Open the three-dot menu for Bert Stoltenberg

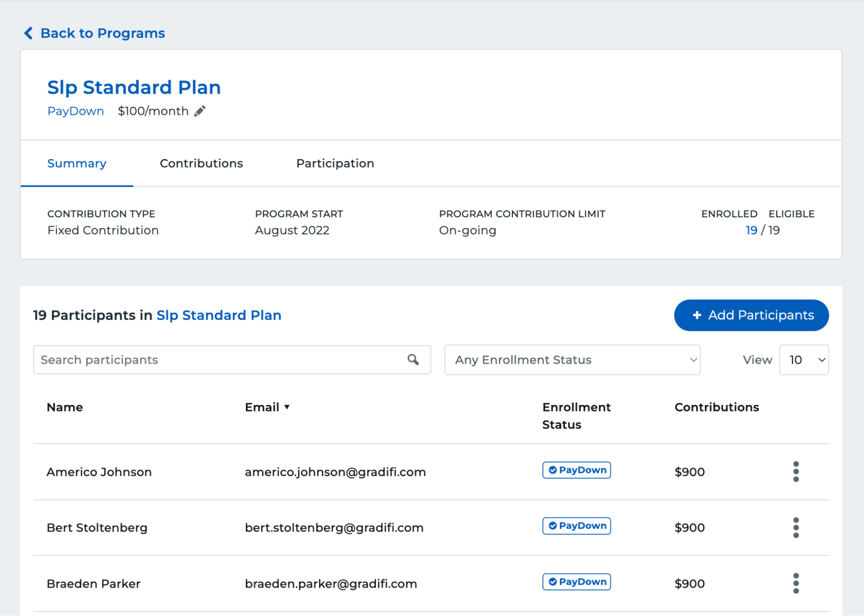[x=796, y=527]
